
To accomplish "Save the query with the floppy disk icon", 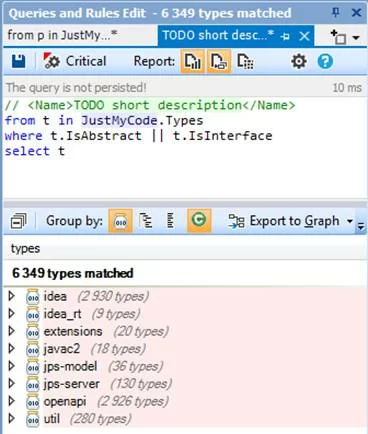I will (x=18, y=61).
